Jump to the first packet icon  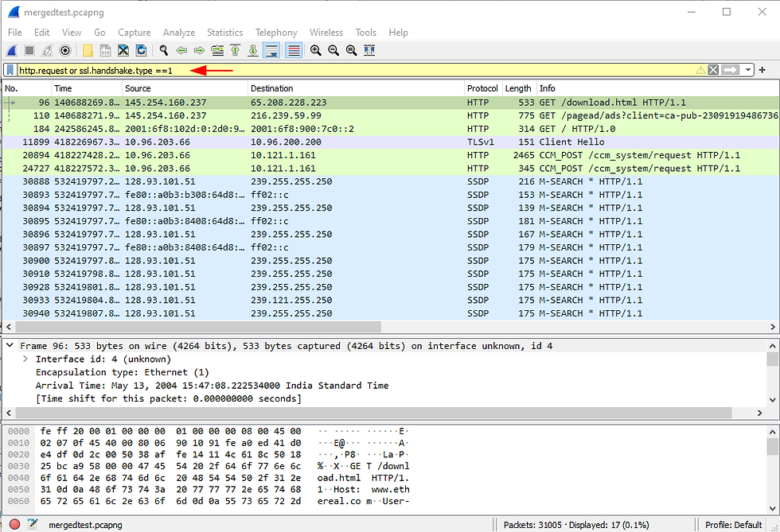pyautogui.click(x=236, y=50)
